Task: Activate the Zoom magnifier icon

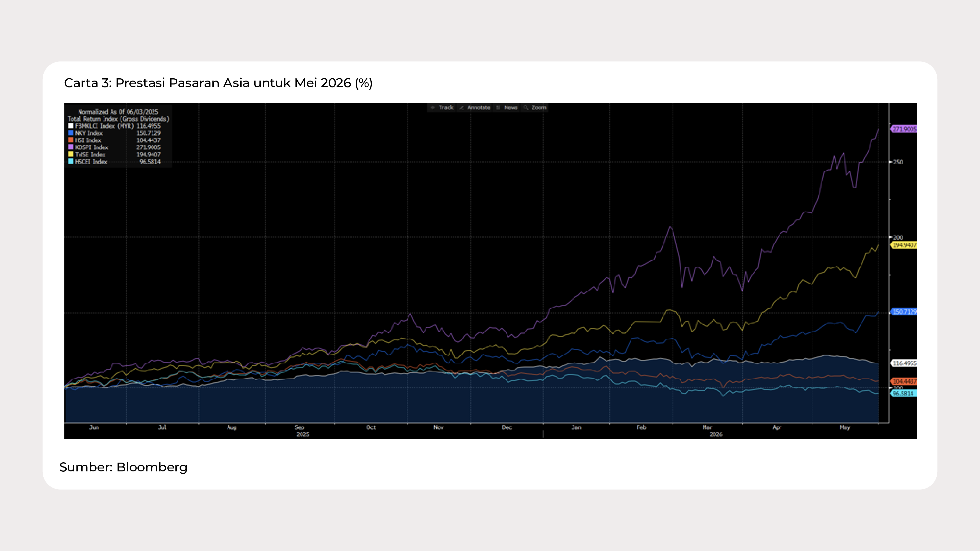Action: pyautogui.click(x=526, y=108)
